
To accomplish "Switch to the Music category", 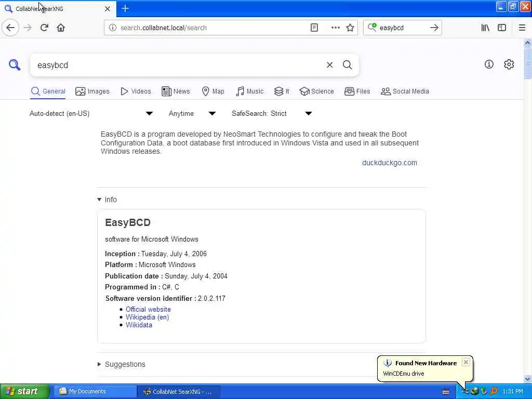I will [249, 91].
